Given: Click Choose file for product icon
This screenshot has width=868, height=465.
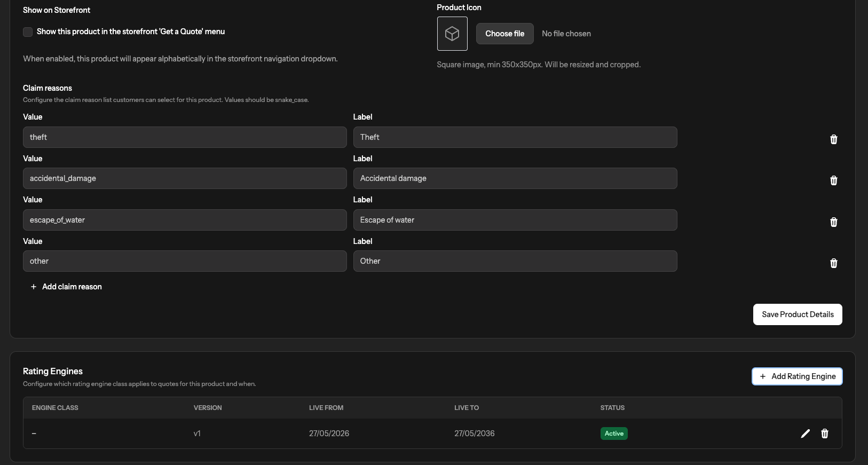Looking at the screenshot, I should [504, 34].
